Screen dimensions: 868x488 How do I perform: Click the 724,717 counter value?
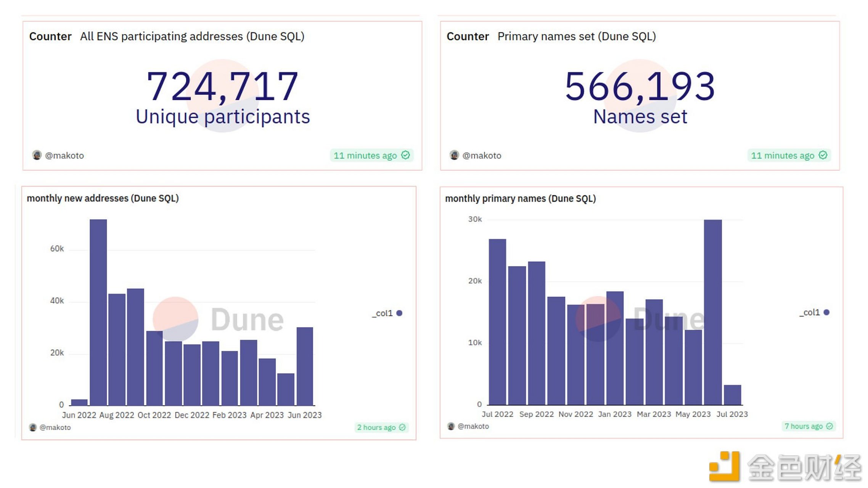coord(222,87)
